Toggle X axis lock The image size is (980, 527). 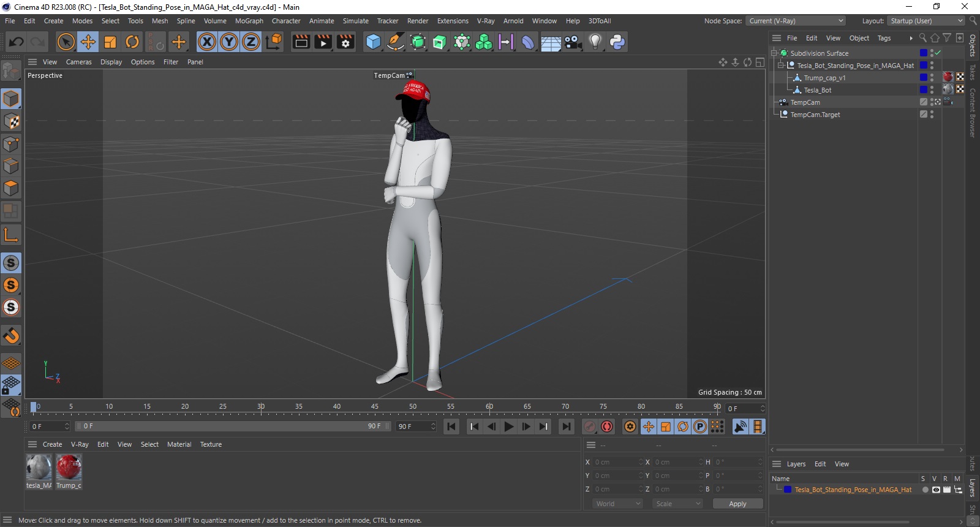(207, 42)
